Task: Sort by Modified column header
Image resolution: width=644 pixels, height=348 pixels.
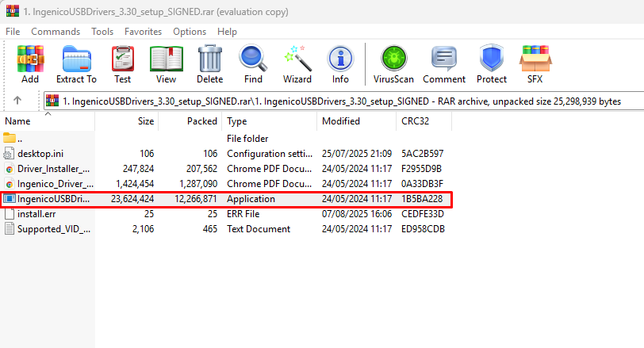Action: (341, 121)
